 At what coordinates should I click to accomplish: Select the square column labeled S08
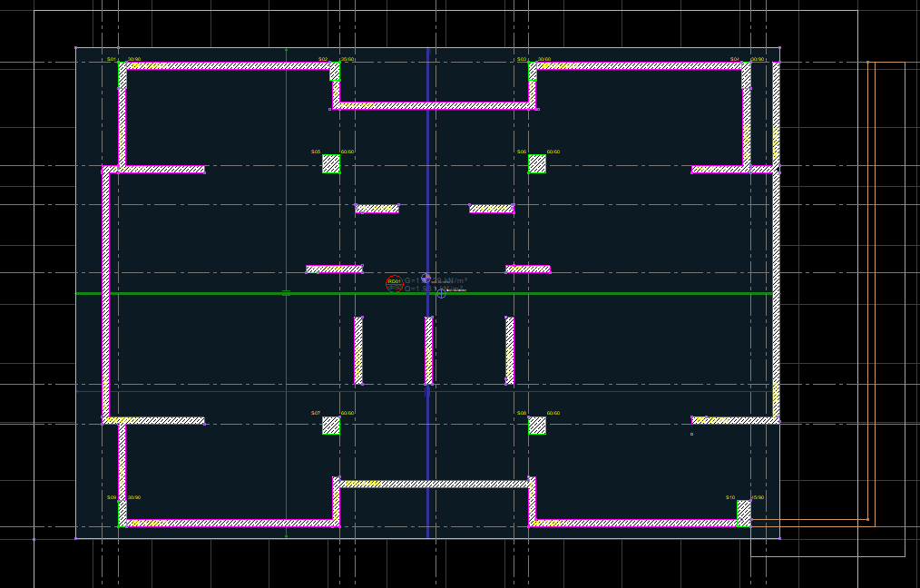[x=537, y=426]
